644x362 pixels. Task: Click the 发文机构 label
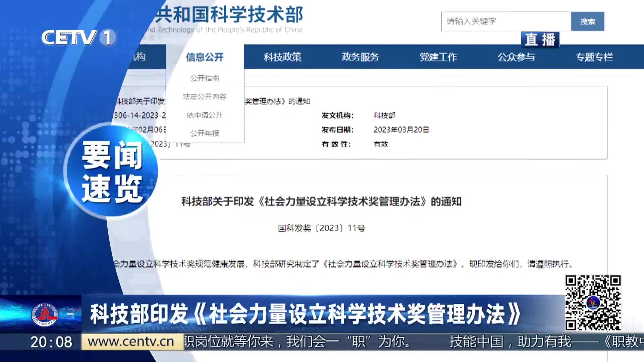pos(337,115)
